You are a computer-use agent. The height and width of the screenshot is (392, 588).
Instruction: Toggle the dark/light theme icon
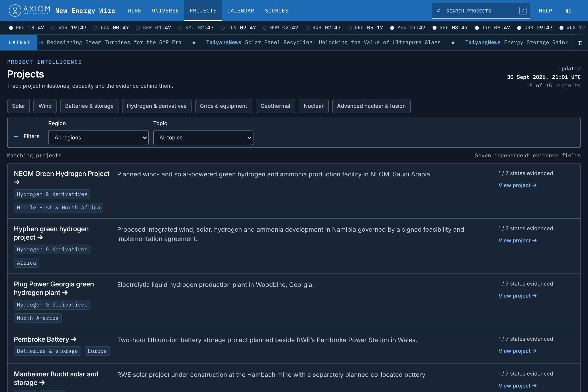point(568,11)
